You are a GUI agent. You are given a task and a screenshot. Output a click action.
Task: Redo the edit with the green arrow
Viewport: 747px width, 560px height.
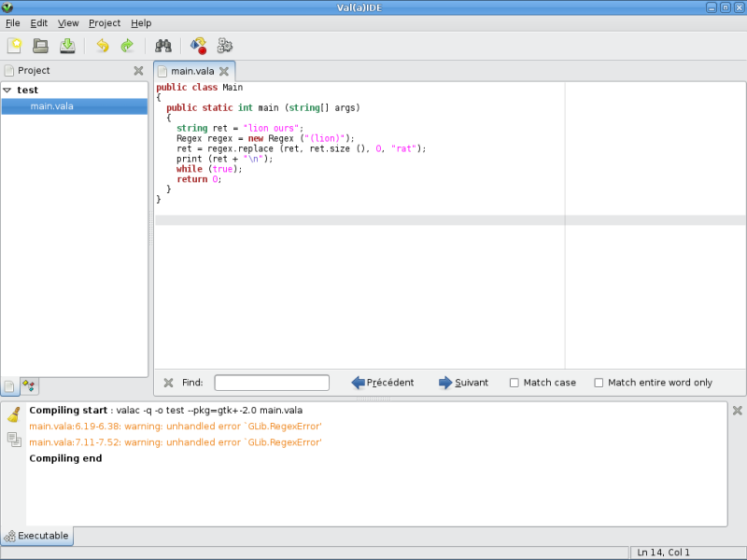127,46
